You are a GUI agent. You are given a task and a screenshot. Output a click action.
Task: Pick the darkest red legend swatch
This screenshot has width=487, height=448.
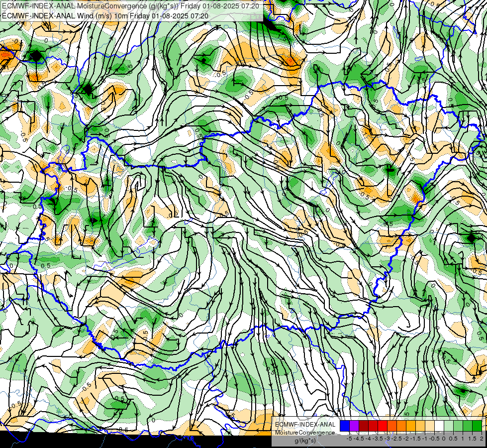point(364,426)
